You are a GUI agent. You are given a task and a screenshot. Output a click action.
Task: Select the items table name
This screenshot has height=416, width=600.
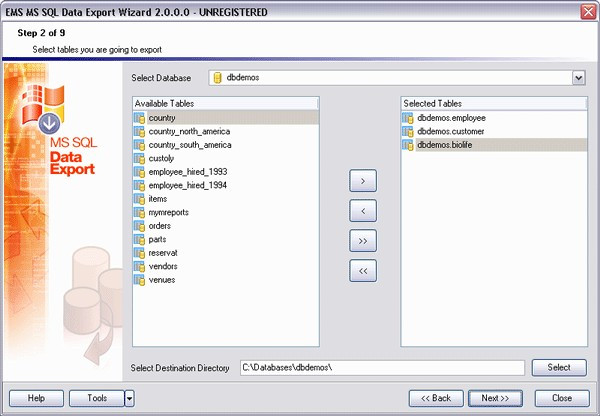tap(158, 199)
